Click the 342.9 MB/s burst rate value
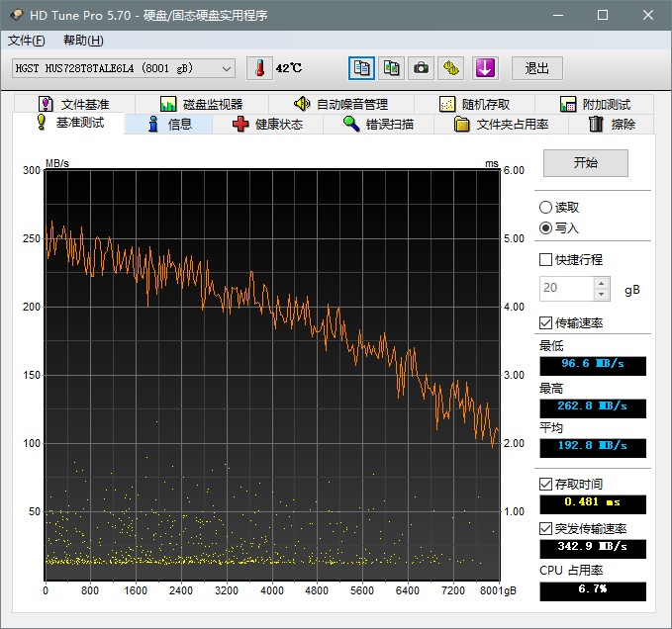Viewport: 672px width, 629px height. pyautogui.click(x=593, y=548)
